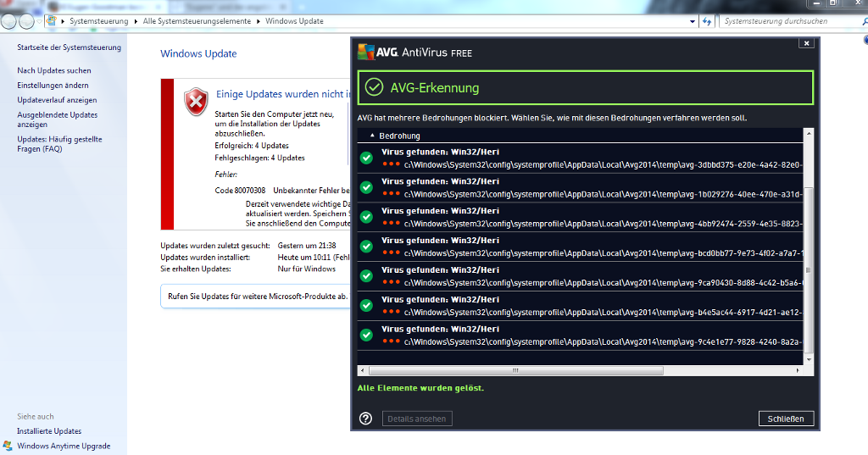The height and width of the screenshot is (455, 868).
Task: Click the Explorer back navigation button
Action: click(x=8, y=21)
